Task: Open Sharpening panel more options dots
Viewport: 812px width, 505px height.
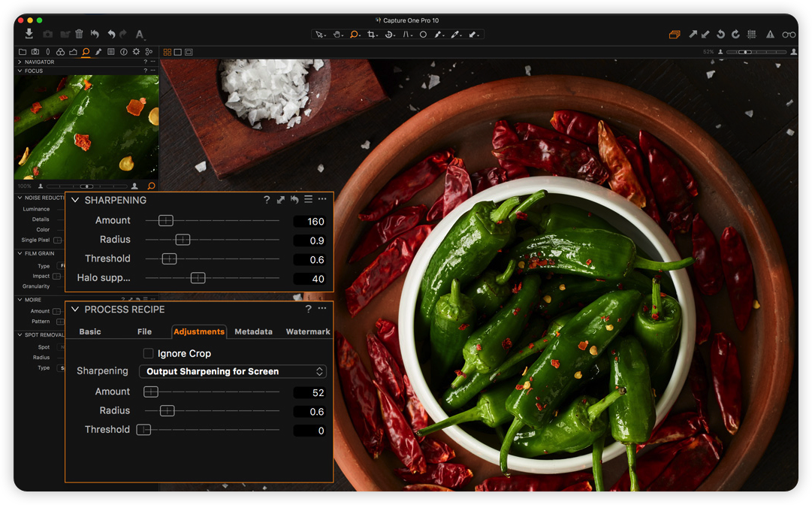Action: click(322, 199)
